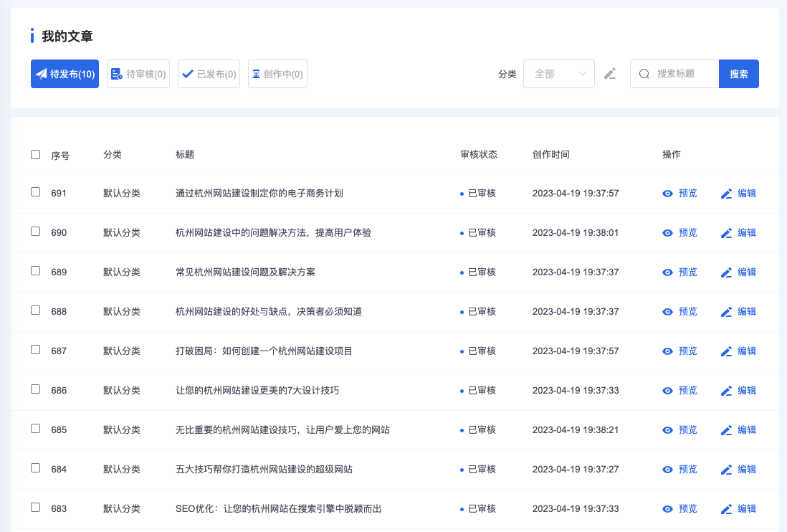
Task: Click 编辑 link for article 684
Action: click(747, 469)
